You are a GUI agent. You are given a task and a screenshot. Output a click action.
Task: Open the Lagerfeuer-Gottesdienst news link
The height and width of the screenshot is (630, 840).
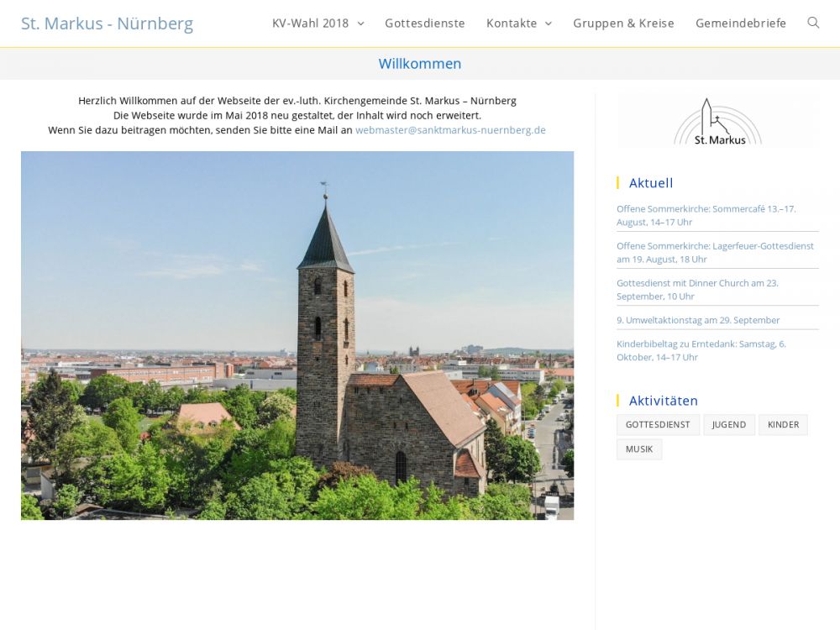(715, 252)
